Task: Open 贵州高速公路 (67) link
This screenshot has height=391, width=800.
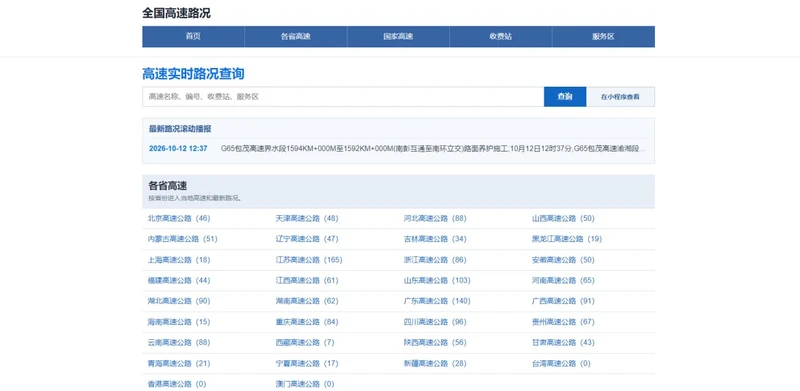Action: 563,322
